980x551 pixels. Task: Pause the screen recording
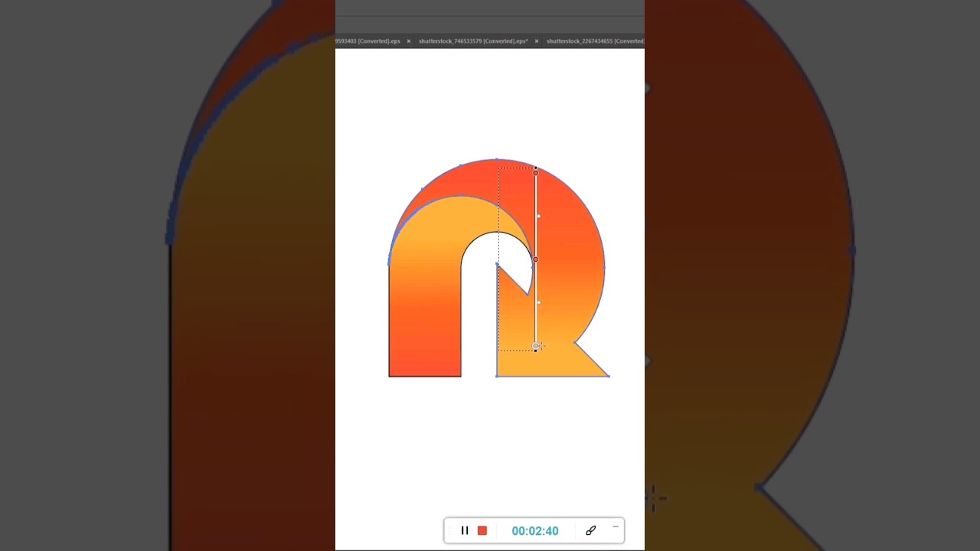point(465,530)
